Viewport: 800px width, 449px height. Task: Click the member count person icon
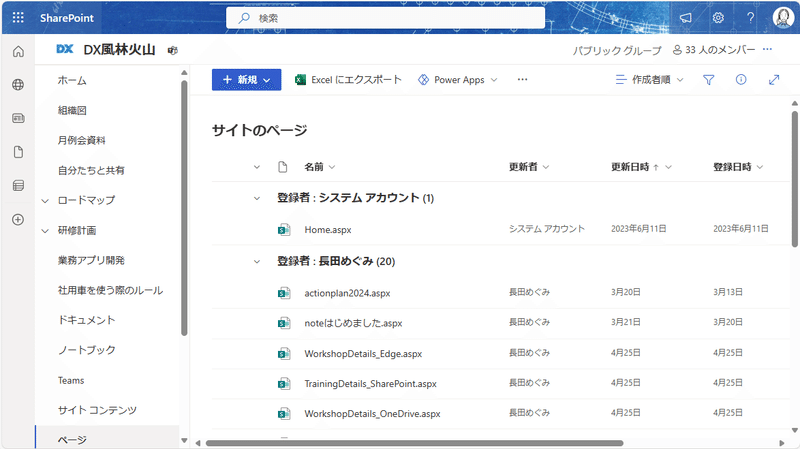pos(677,50)
